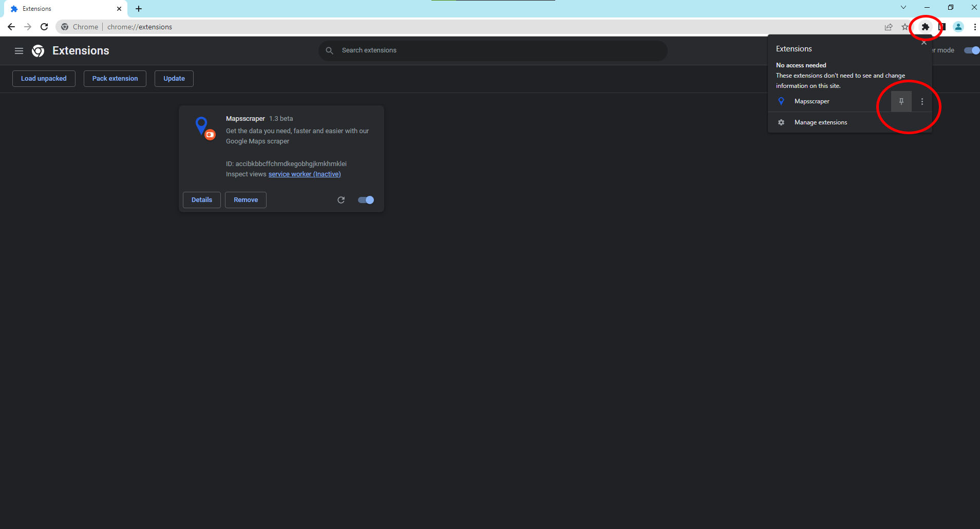Reload the page with the refresh icon

44,27
